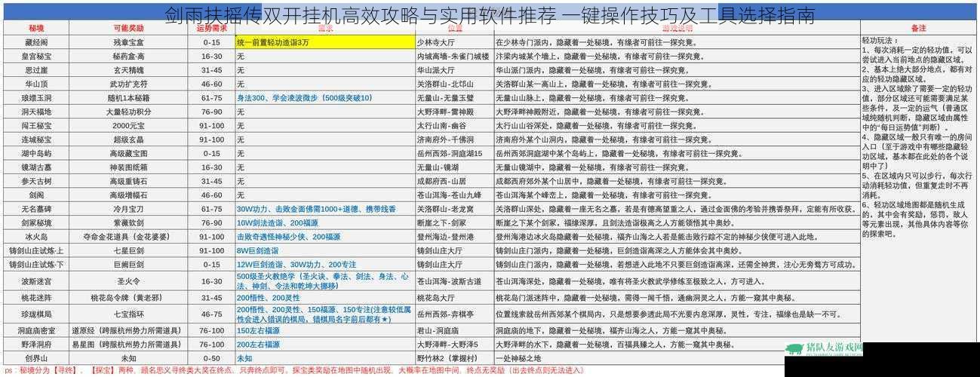Click the 备注 column header

click(917, 28)
